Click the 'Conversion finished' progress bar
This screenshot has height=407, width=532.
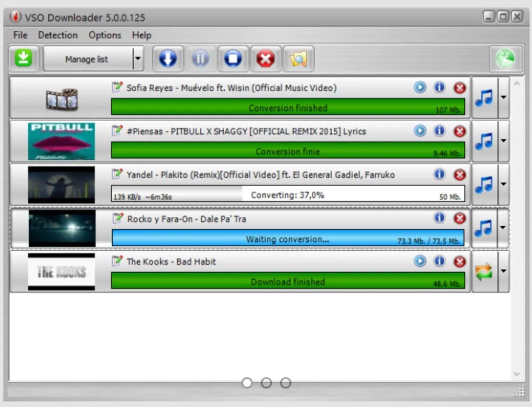(288, 107)
